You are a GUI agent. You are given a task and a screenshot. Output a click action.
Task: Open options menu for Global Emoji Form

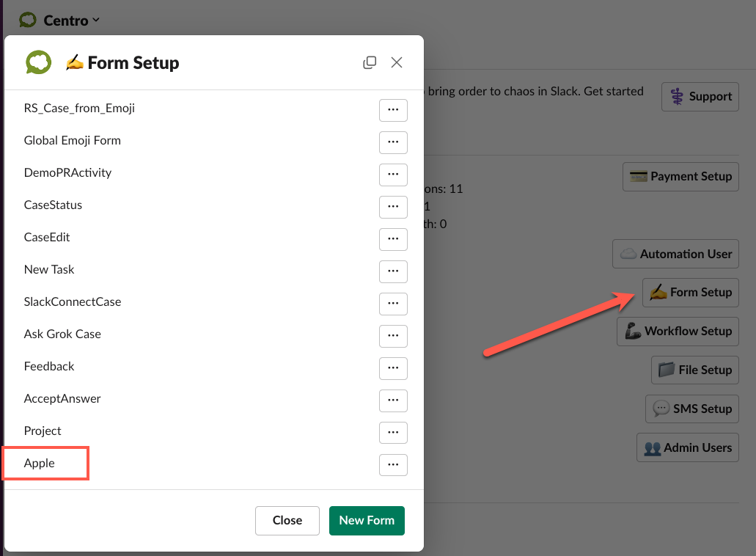click(393, 143)
